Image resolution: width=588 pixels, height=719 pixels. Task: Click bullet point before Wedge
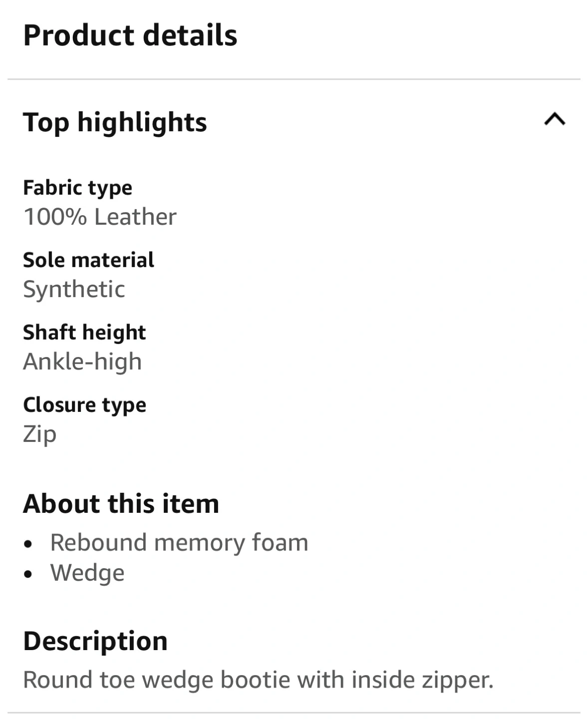tap(28, 574)
